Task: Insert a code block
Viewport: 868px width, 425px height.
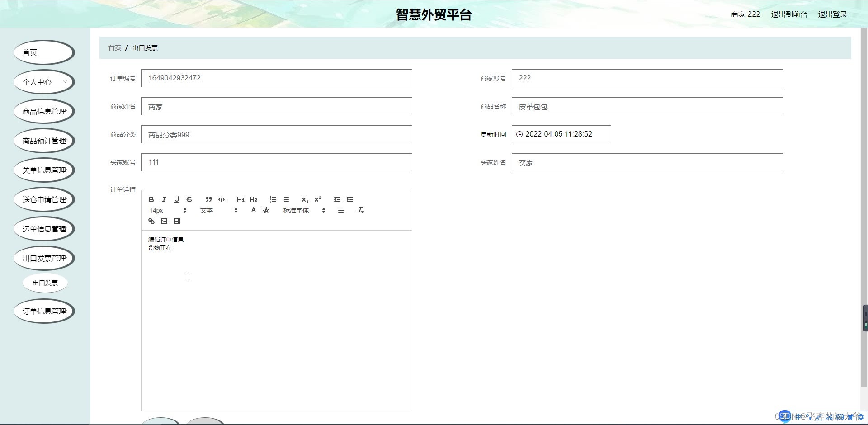Action: point(222,199)
